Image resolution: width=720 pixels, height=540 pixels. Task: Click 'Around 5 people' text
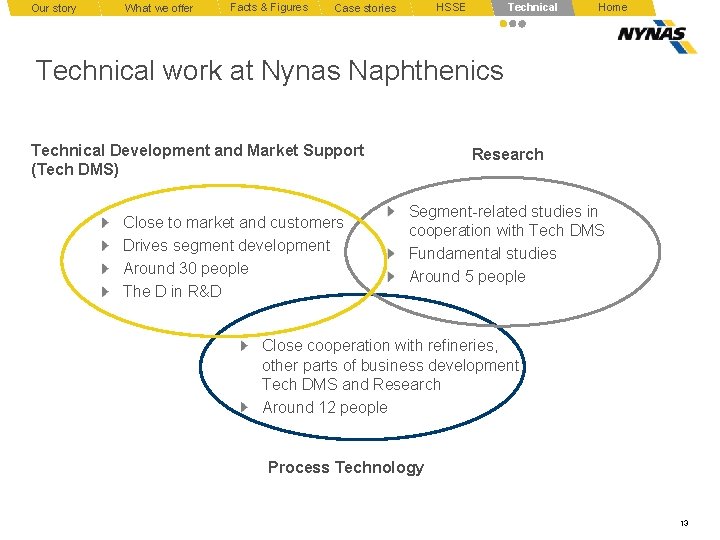467,276
